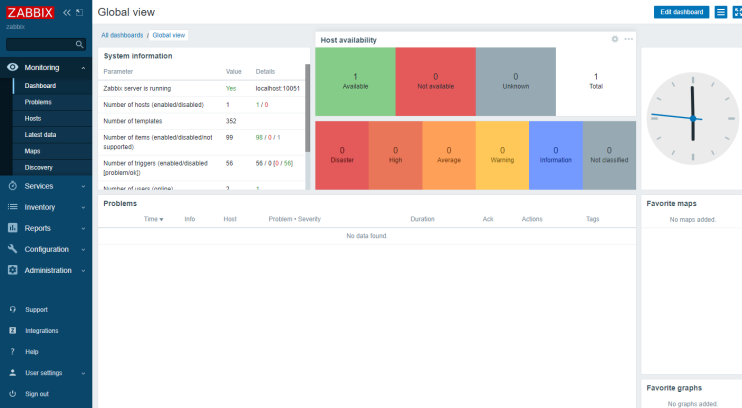The height and width of the screenshot is (408, 742).
Task: Open the All dashboards breadcrumb link
Action: (x=122, y=35)
